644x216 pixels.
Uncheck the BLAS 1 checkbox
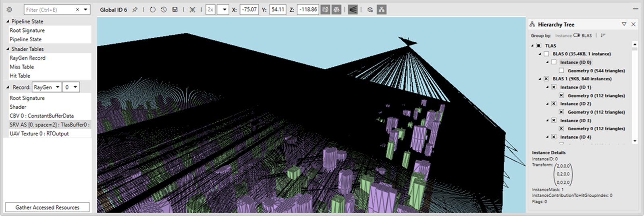[546, 79]
